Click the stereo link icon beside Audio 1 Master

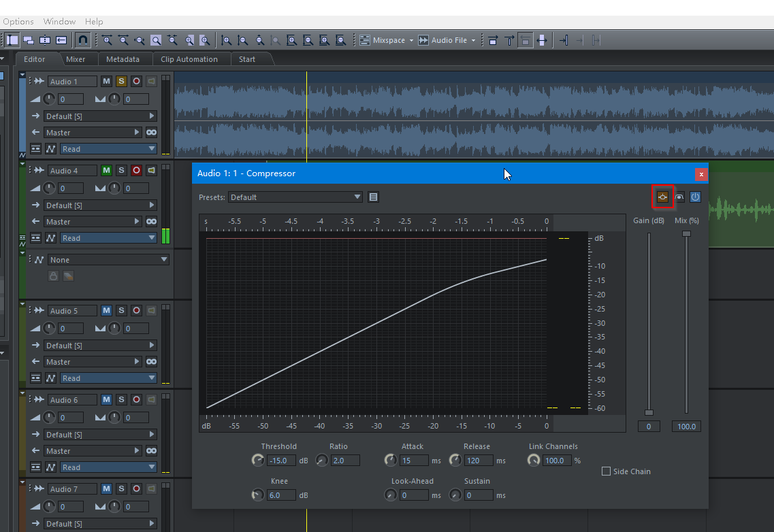[x=151, y=133]
